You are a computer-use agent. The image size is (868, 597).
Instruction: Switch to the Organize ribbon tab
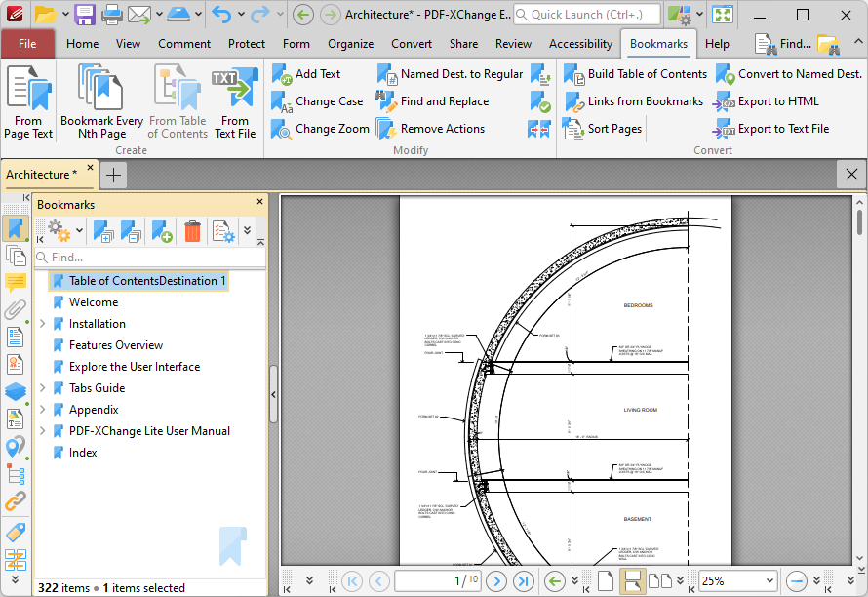pos(350,44)
